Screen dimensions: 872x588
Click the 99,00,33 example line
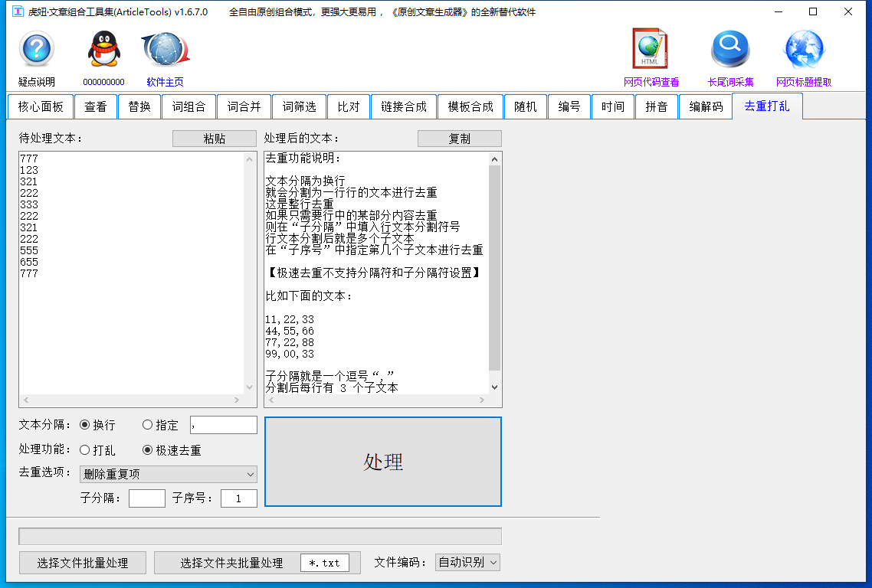pos(290,354)
